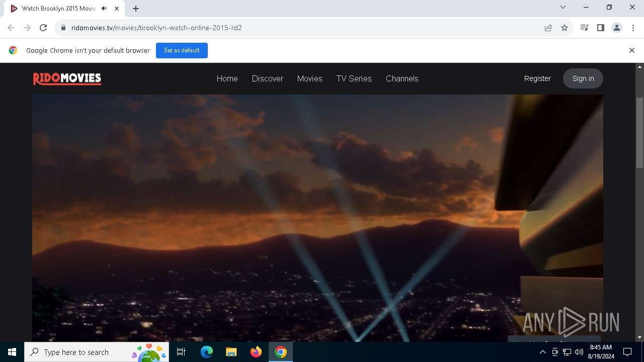Expand tab search chevron

click(x=563, y=8)
